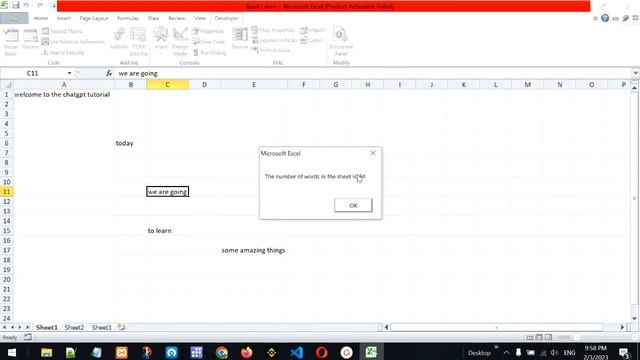640x360 pixels.
Task: Switch to the Page Layout tab
Action: [94, 18]
